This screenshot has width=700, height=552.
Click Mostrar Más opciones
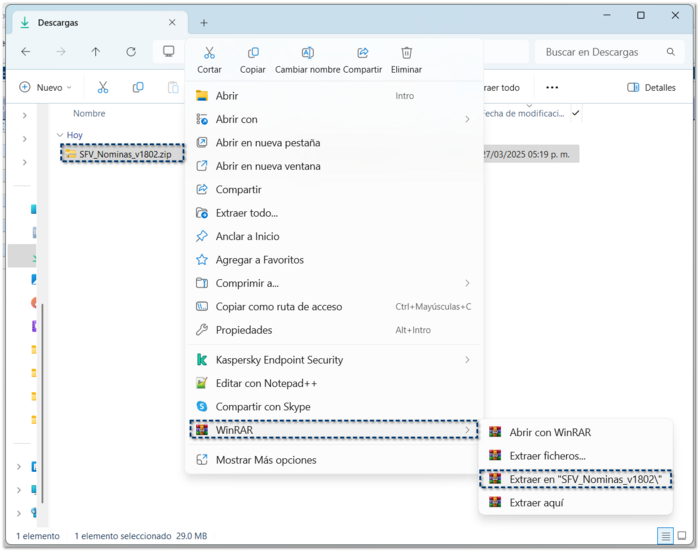[x=266, y=460]
